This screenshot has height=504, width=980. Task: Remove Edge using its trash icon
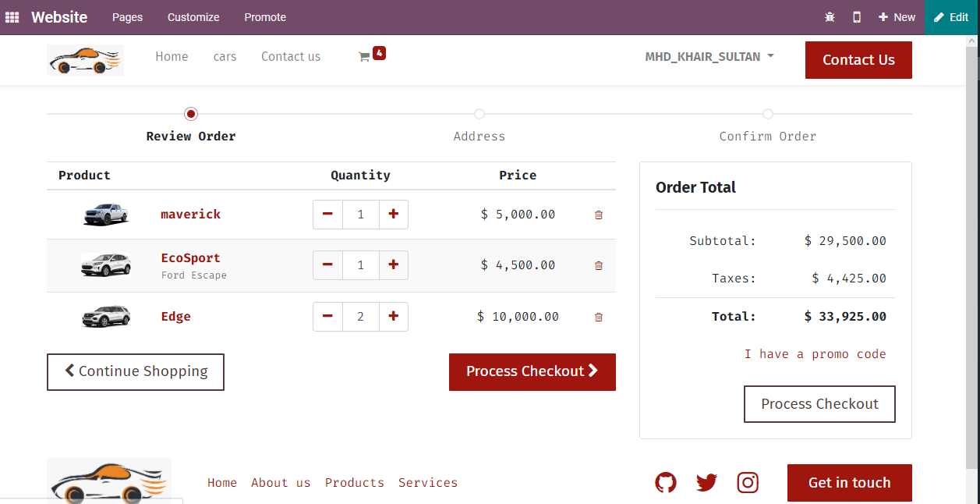pos(599,317)
